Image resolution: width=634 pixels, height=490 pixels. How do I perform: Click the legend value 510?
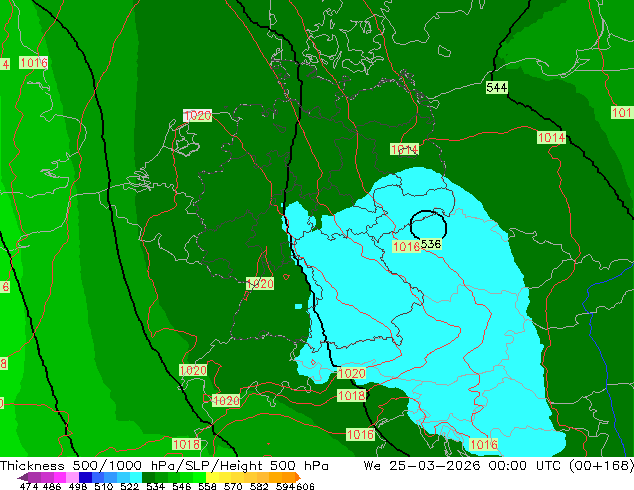tap(104, 486)
